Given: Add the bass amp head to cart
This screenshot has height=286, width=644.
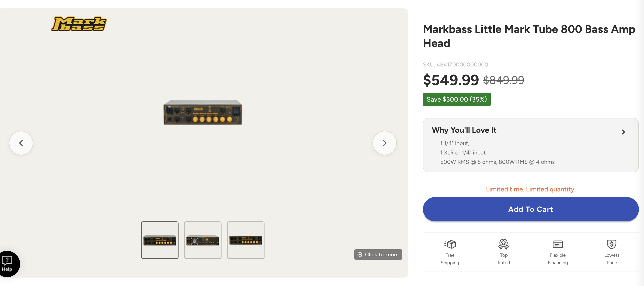Looking at the screenshot, I should coord(530,209).
